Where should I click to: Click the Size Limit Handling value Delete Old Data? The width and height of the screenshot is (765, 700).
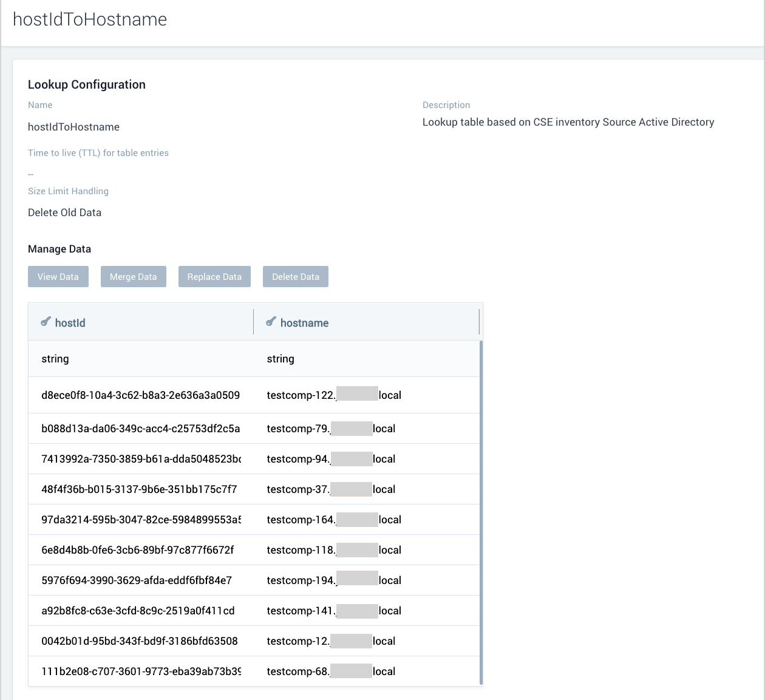pyautogui.click(x=64, y=212)
